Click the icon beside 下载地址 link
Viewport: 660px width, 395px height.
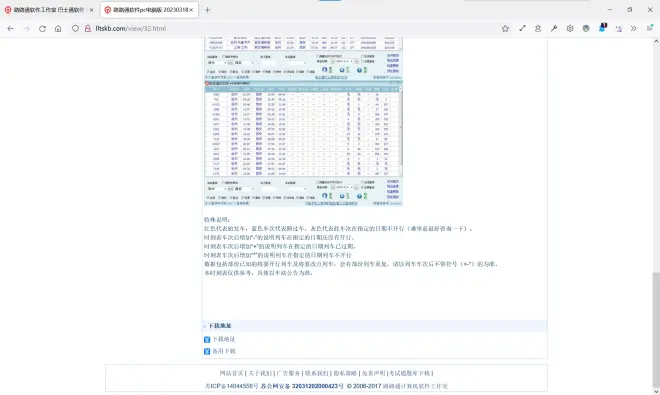click(x=207, y=339)
